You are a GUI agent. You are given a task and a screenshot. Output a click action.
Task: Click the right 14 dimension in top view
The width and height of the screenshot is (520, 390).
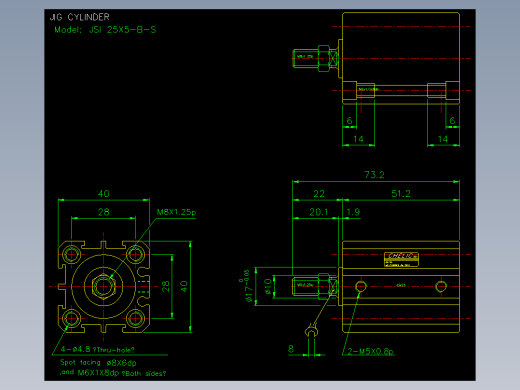443,139
